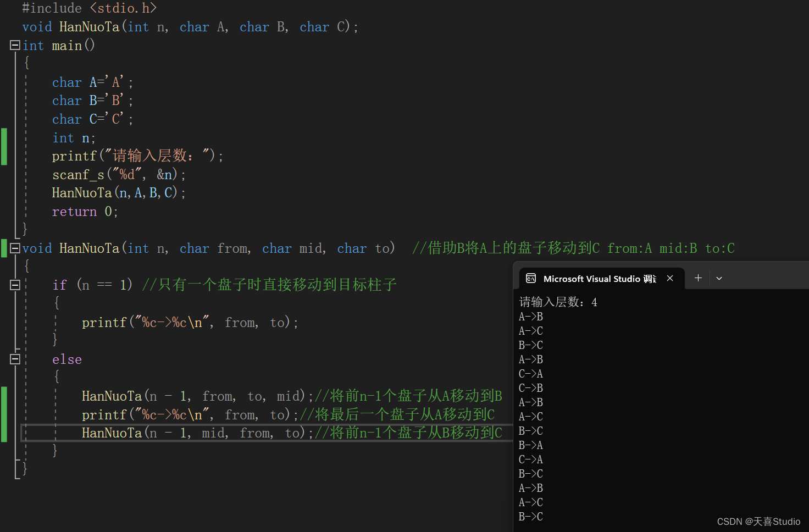Click the HanNuoTa prototype declaration line
809x532 pixels.
tap(190, 27)
